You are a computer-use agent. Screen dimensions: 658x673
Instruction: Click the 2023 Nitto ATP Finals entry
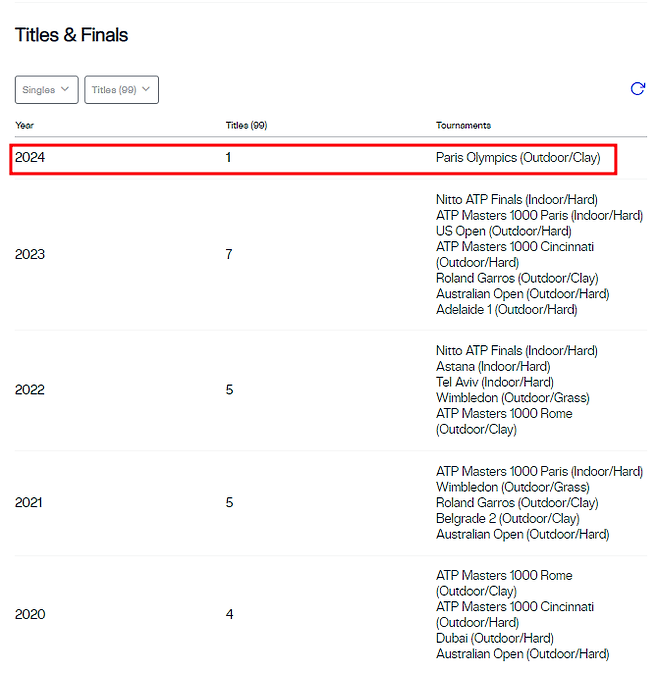pyautogui.click(x=517, y=200)
